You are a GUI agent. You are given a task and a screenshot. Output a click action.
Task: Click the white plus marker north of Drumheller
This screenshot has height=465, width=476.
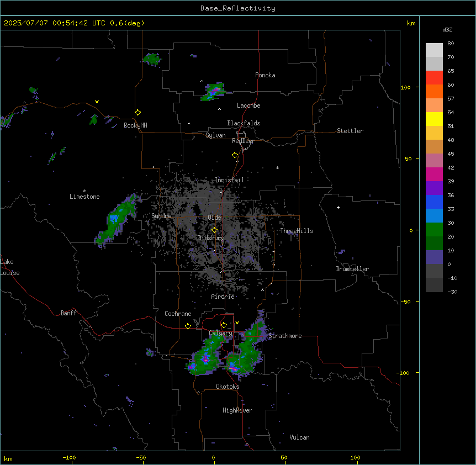pyautogui.click(x=338, y=207)
